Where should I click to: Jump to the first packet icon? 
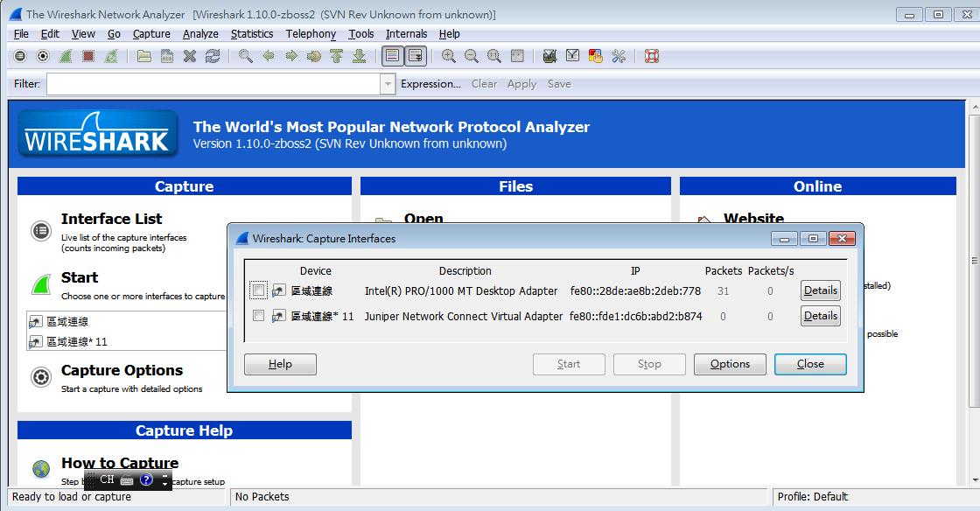pyautogui.click(x=336, y=56)
